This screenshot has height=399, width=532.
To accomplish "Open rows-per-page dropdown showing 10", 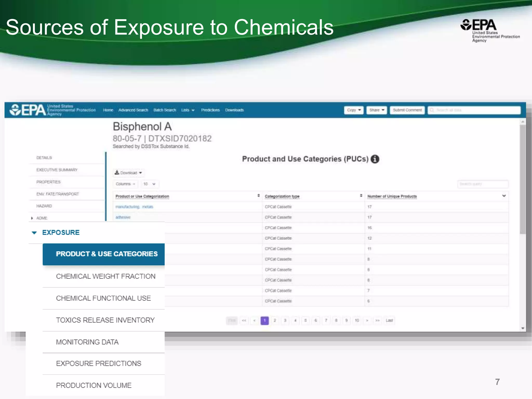I will (x=149, y=184).
